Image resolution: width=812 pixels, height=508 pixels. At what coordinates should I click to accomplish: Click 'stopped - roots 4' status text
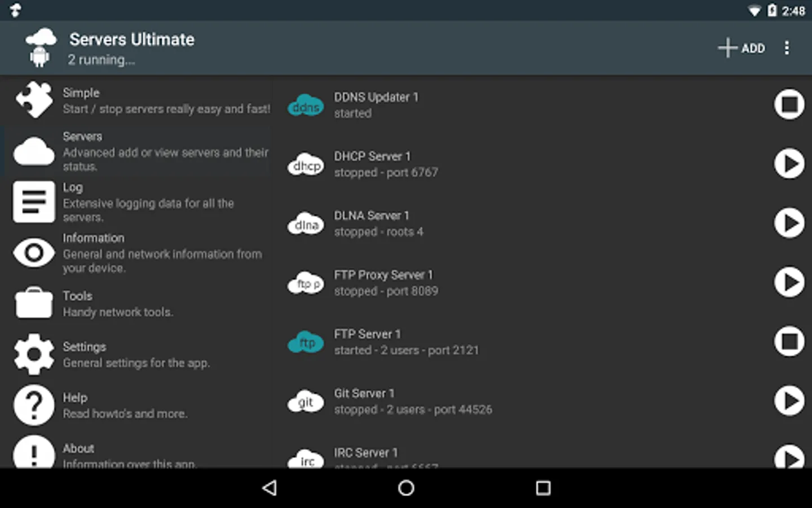point(378,231)
